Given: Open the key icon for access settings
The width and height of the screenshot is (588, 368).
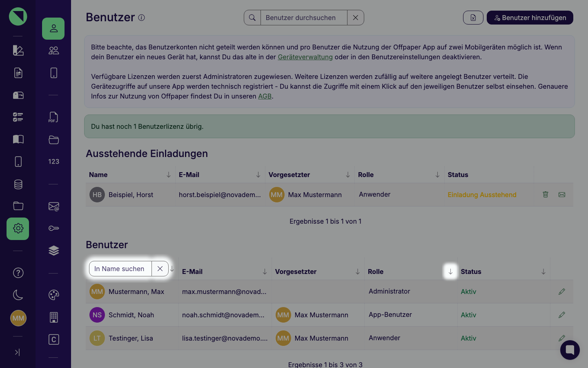Looking at the screenshot, I should (53, 228).
